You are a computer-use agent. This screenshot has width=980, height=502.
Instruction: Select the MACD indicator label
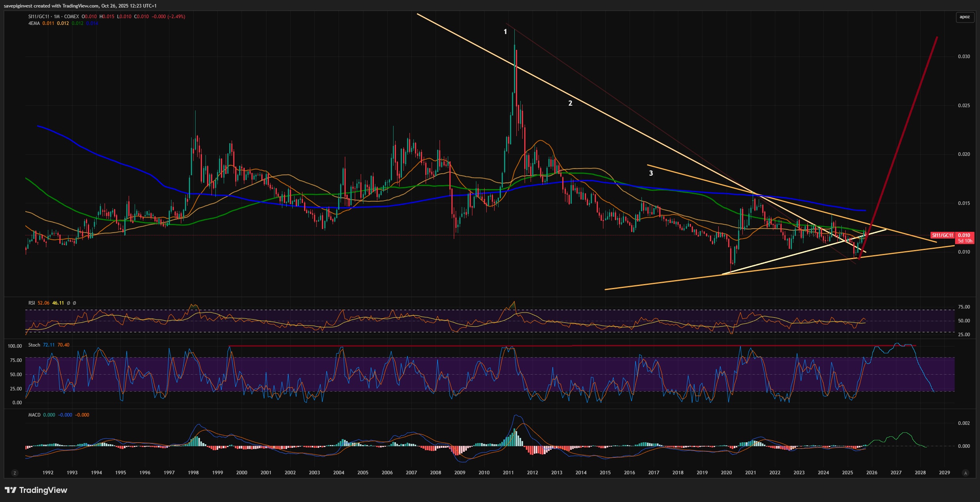click(34, 415)
